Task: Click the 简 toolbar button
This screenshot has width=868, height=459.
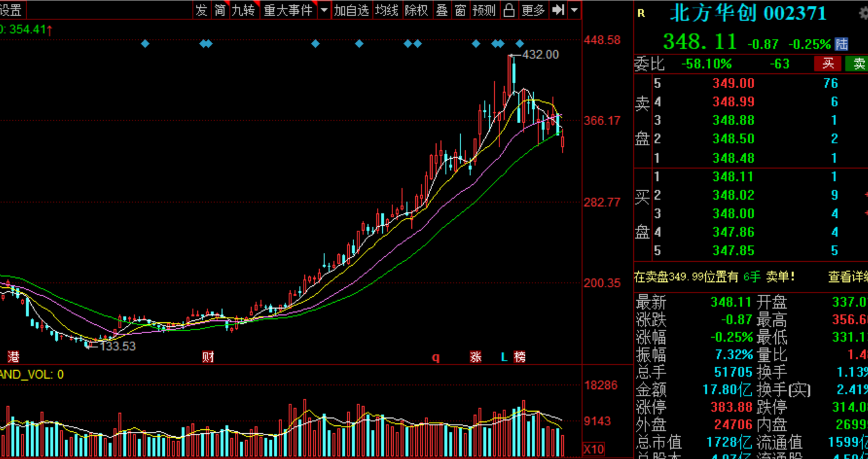Action: point(221,10)
